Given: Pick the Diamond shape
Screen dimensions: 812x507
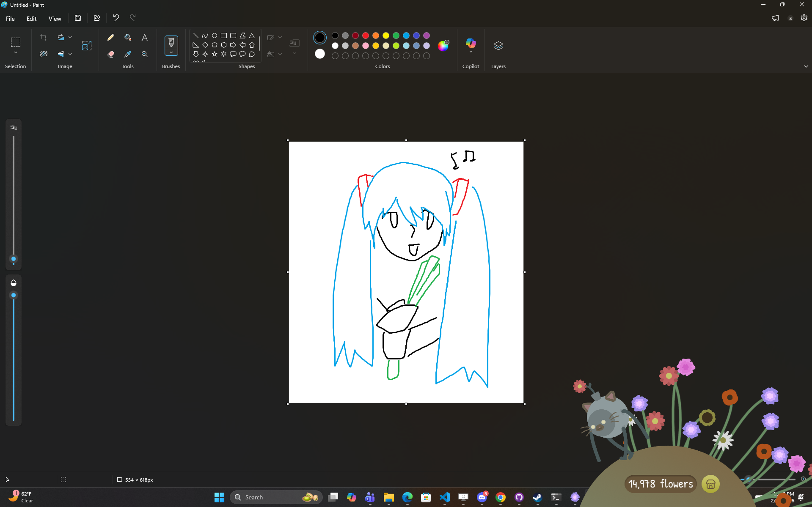Looking at the screenshot, I should 205,45.
